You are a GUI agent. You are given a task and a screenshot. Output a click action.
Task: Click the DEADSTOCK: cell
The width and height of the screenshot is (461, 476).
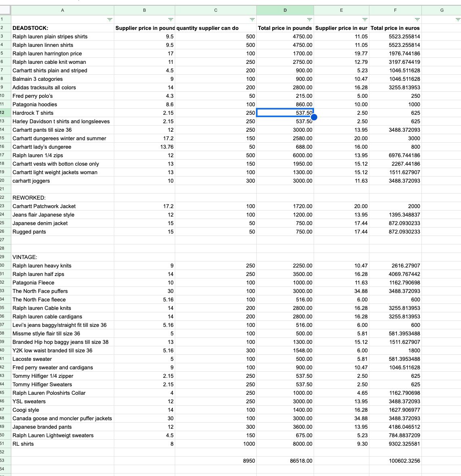[x=63, y=28]
